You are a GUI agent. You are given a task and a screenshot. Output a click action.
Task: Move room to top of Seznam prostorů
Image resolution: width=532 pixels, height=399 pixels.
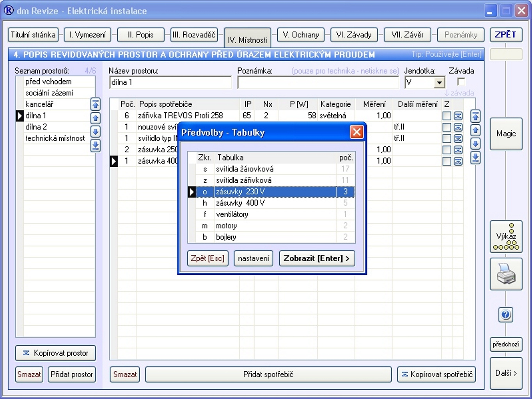coord(95,104)
